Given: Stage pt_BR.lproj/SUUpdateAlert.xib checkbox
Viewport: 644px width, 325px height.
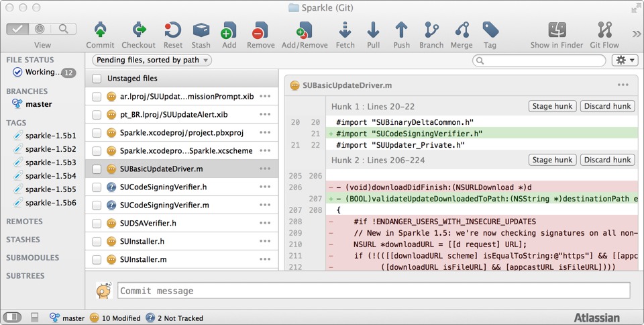Looking at the screenshot, I should 97,115.
